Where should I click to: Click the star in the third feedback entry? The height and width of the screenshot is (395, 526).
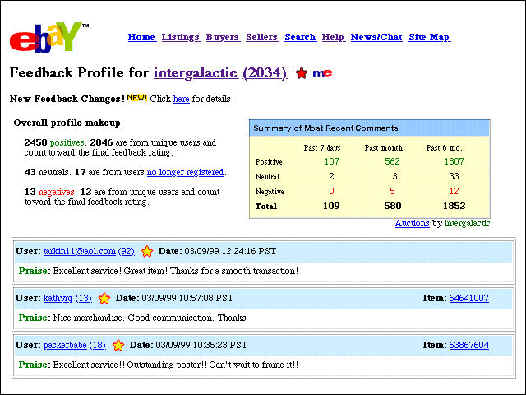pyautogui.click(x=118, y=345)
